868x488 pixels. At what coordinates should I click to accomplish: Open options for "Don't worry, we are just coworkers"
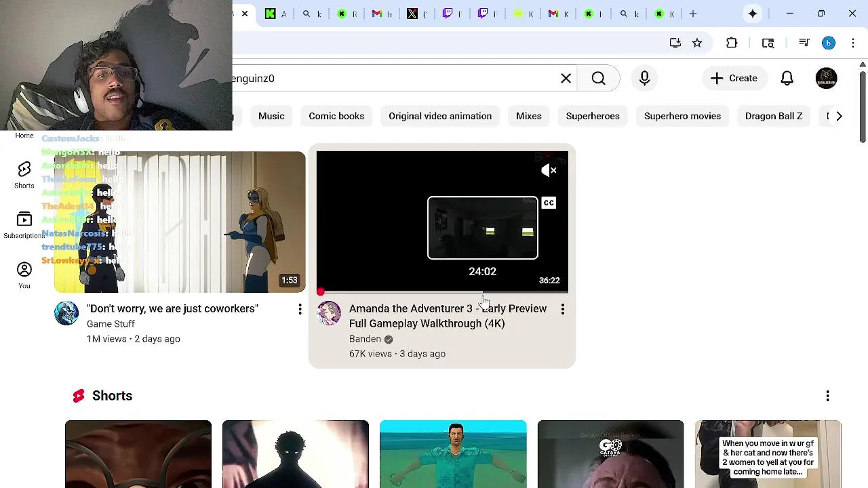(300, 309)
